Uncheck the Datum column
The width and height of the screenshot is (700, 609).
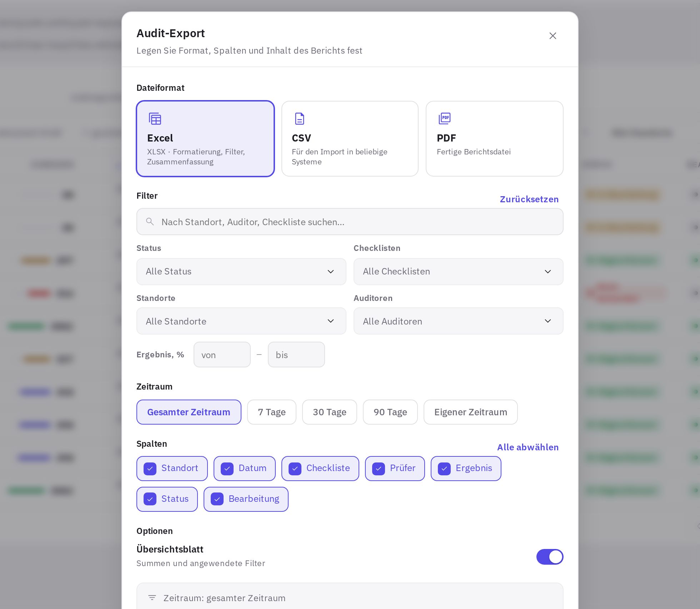(x=245, y=469)
